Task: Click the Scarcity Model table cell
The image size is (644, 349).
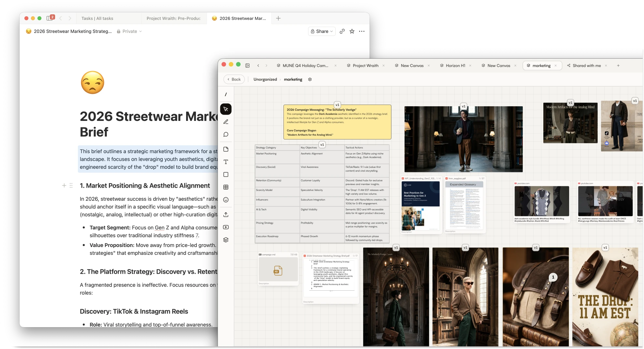Action: pos(277,192)
